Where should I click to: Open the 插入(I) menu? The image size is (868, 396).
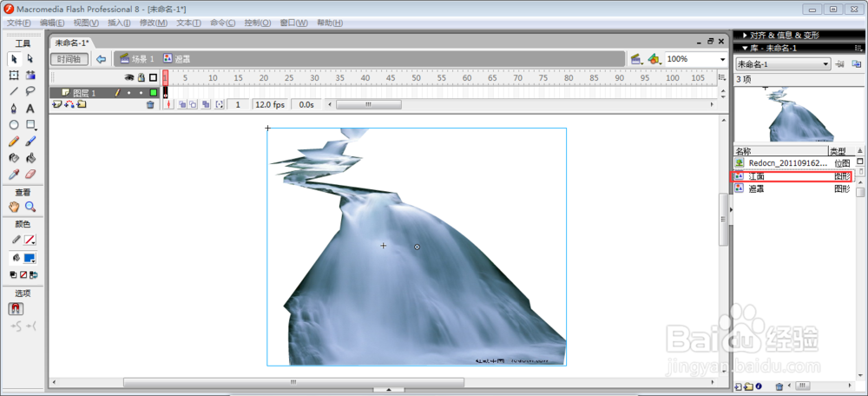click(x=119, y=23)
